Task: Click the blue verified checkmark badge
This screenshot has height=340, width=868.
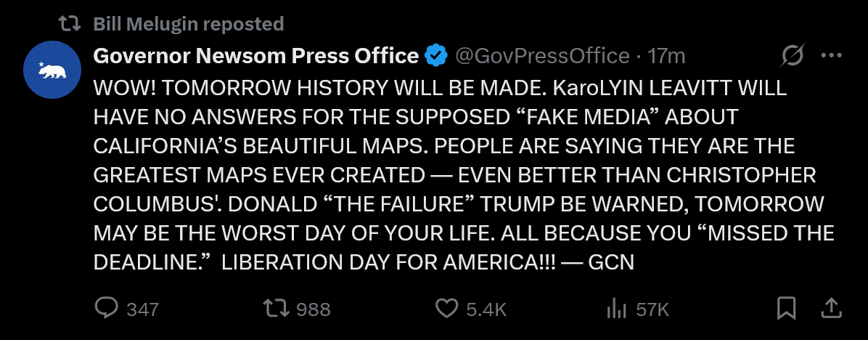Action: click(435, 55)
